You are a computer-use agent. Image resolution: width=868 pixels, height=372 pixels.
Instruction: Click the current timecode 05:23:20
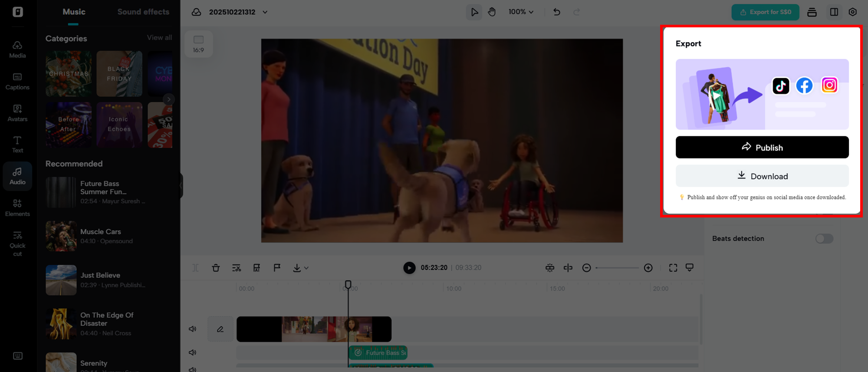434,268
